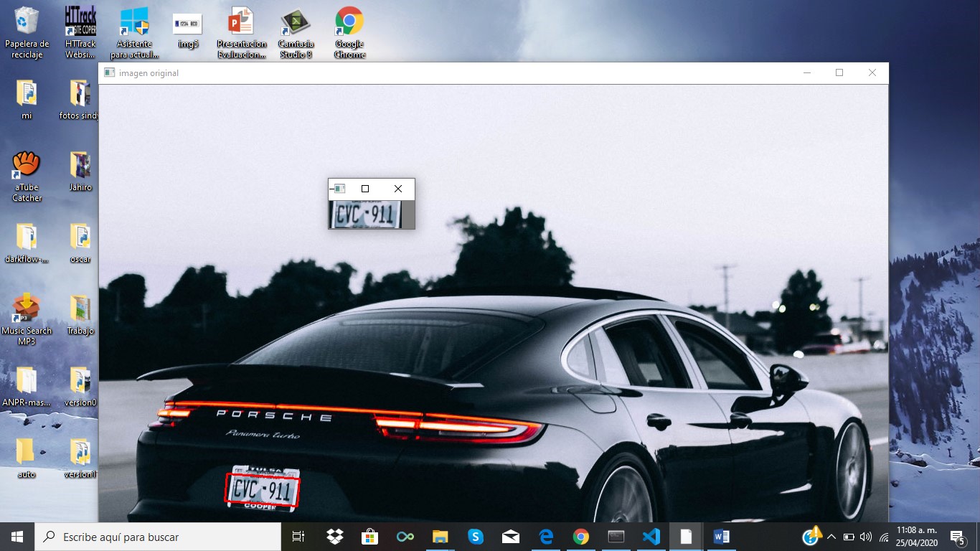This screenshot has height=551, width=980.
Task: Open the Presentacion Evaluacion PowerPoint file
Action: point(241,32)
